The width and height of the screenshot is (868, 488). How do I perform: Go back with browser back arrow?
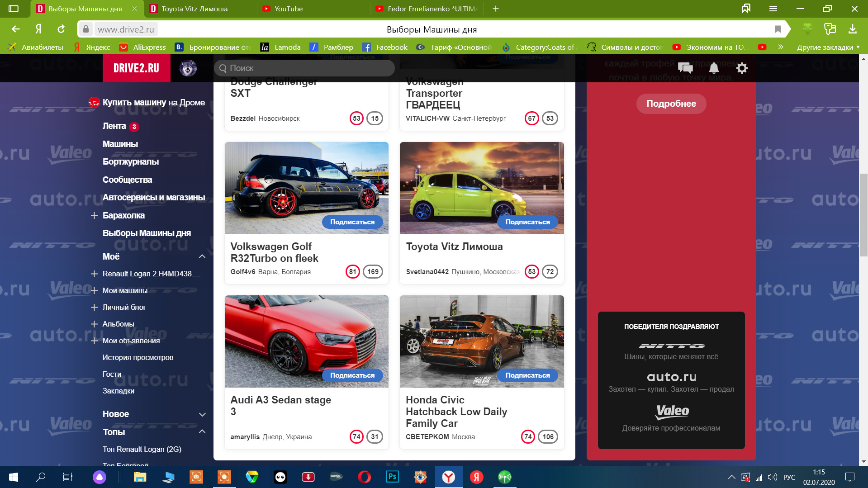pos(15,29)
